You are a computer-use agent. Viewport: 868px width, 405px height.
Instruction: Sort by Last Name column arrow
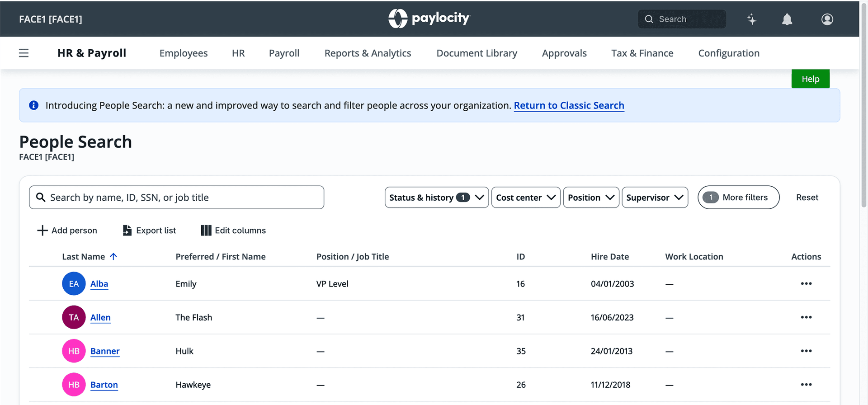tap(113, 257)
